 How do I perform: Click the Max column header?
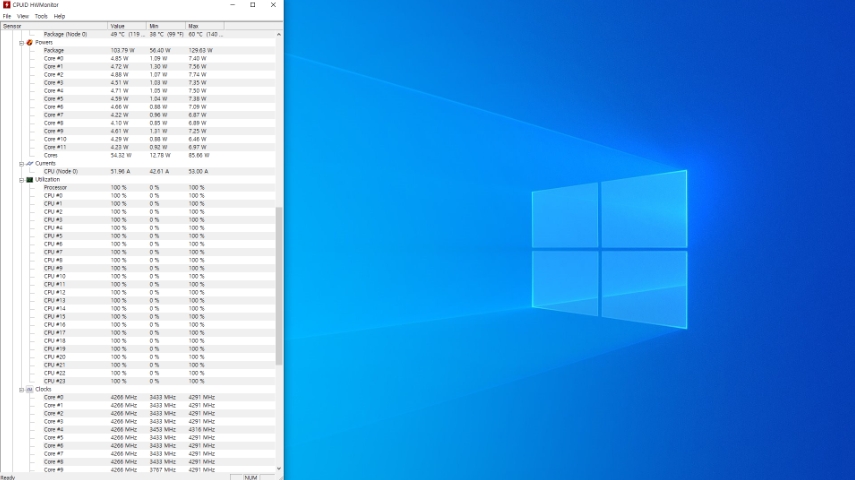pos(205,26)
